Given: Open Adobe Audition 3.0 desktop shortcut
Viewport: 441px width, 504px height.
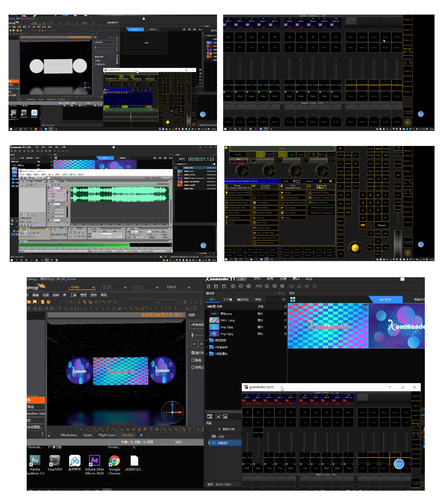Looking at the screenshot, I should pyautogui.click(x=35, y=465).
